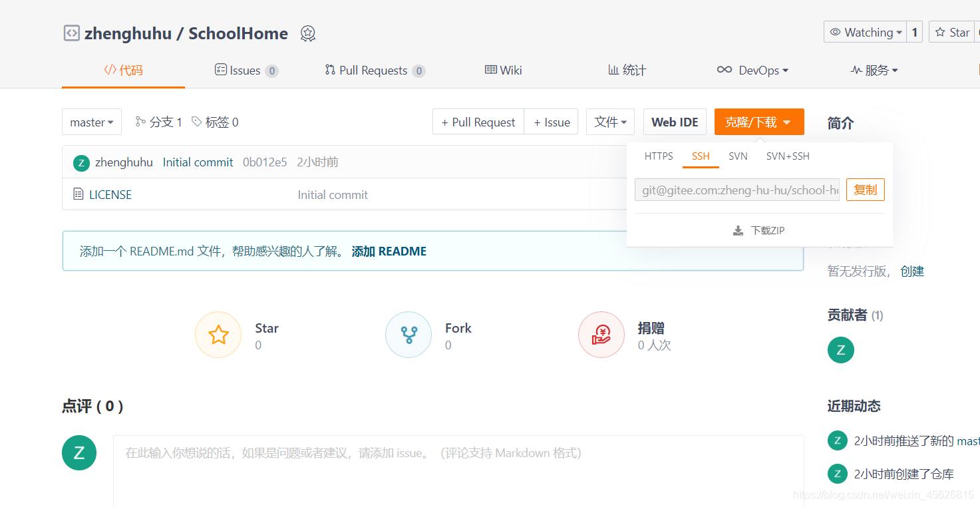Viewport: 980px width, 507px height.
Task: Click the badge icon after SchoolHome
Action: point(307,33)
